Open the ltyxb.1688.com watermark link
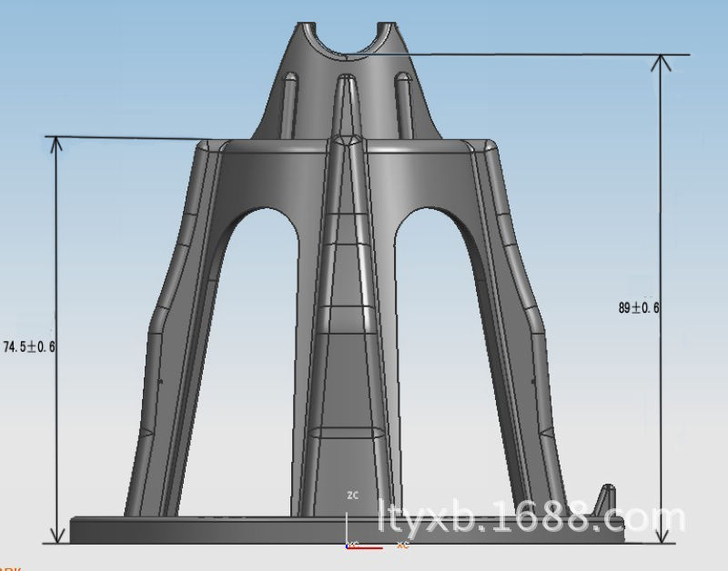This screenshot has height=571, width=728. 528,520
